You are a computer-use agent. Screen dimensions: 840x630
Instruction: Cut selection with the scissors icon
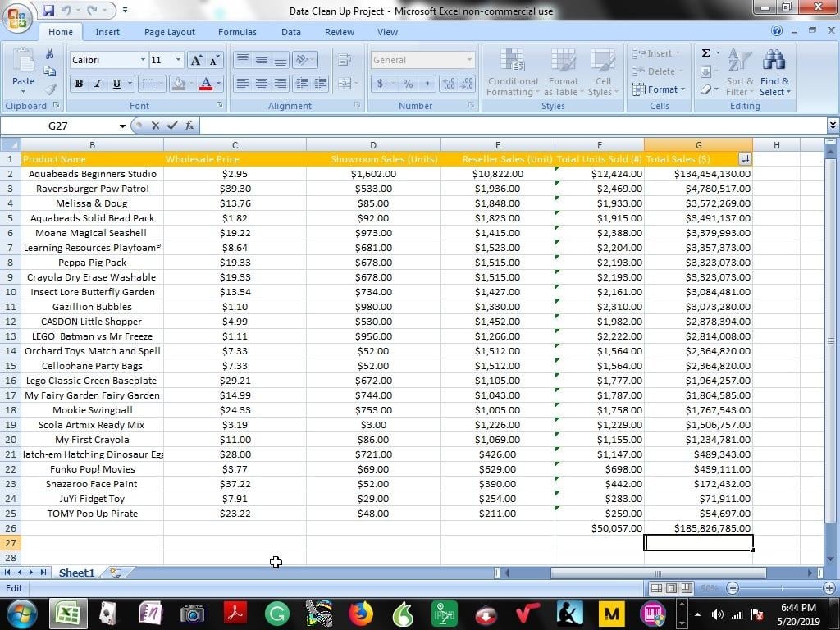click(50, 53)
